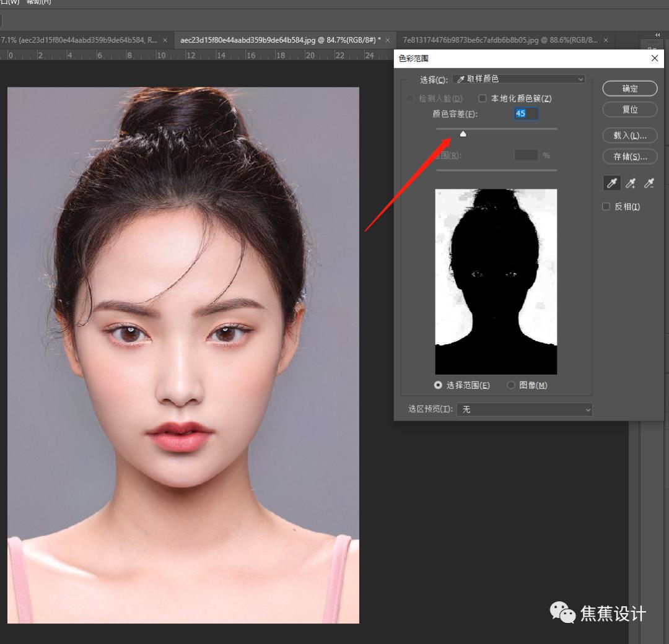The width and height of the screenshot is (669, 644).
Task: Select the 选择范围 radio button
Action: coord(439,385)
